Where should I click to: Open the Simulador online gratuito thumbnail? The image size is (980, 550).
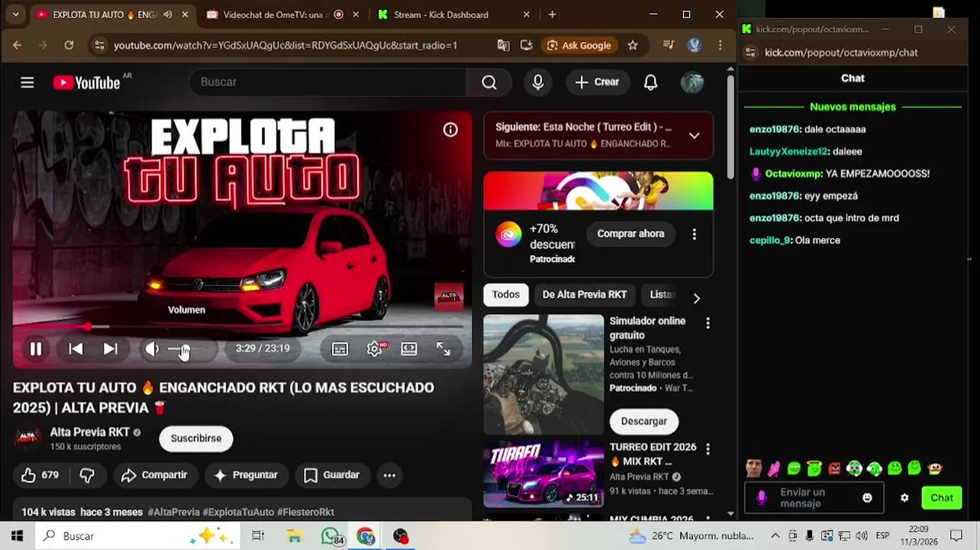click(x=543, y=374)
